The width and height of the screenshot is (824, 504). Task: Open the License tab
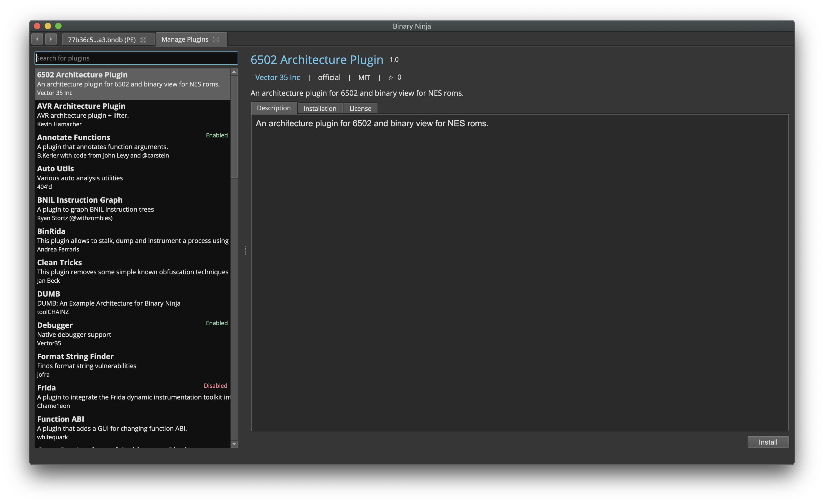pyautogui.click(x=360, y=108)
